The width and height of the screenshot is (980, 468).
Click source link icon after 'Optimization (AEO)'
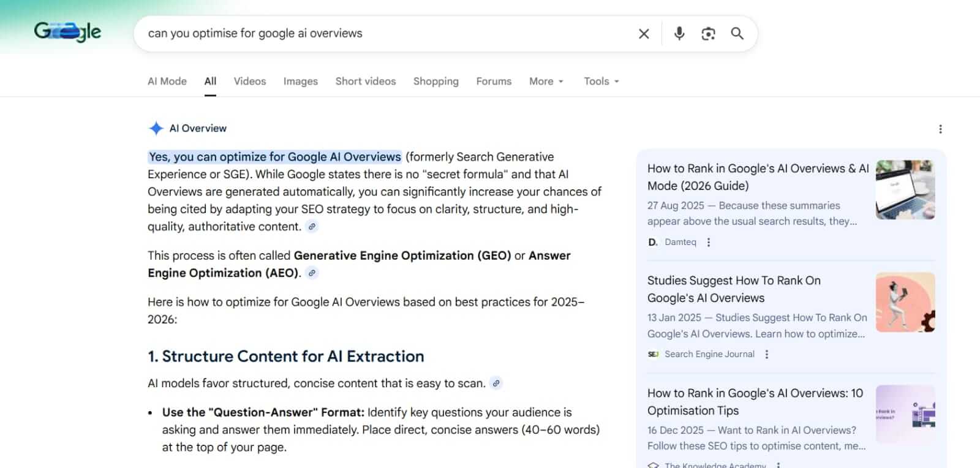(312, 273)
